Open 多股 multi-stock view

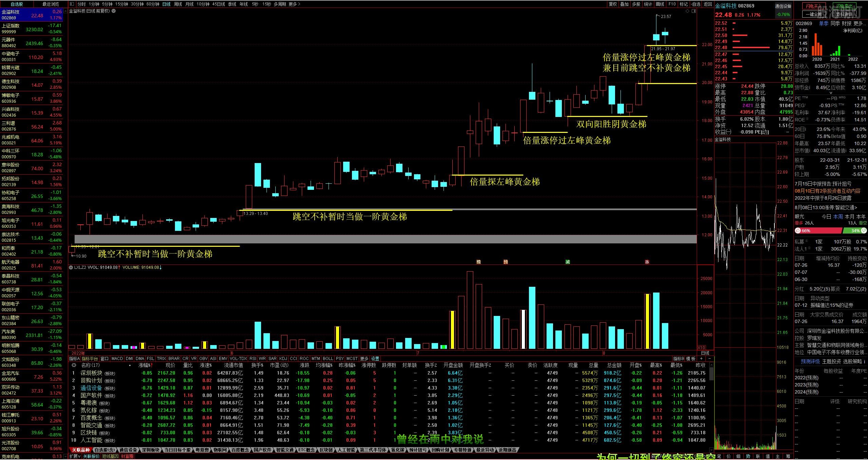click(636, 4)
